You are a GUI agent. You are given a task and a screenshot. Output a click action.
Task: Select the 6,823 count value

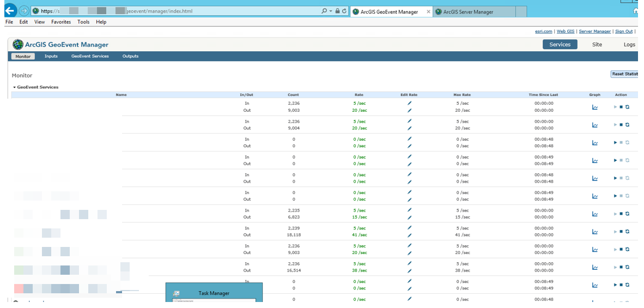[293, 218]
